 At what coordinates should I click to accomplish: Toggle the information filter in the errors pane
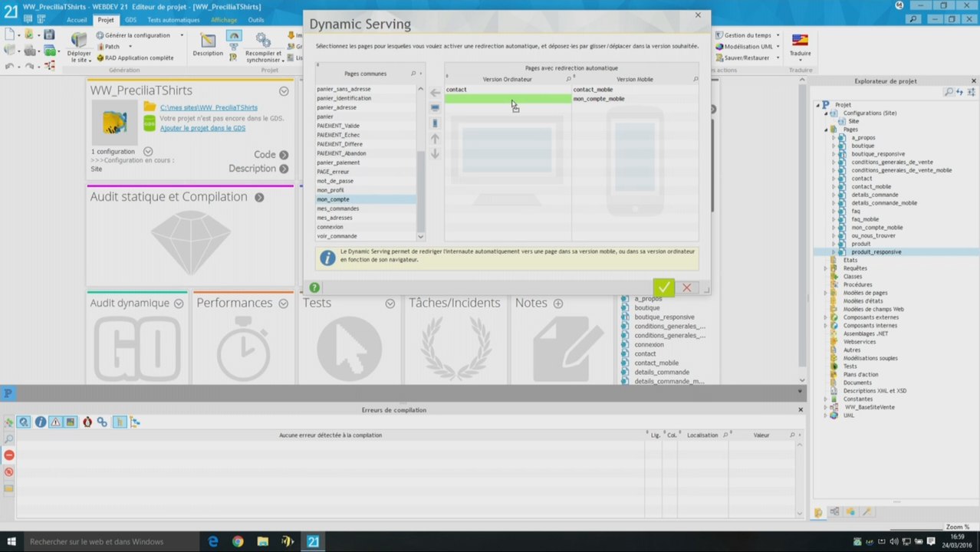tap(40, 422)
